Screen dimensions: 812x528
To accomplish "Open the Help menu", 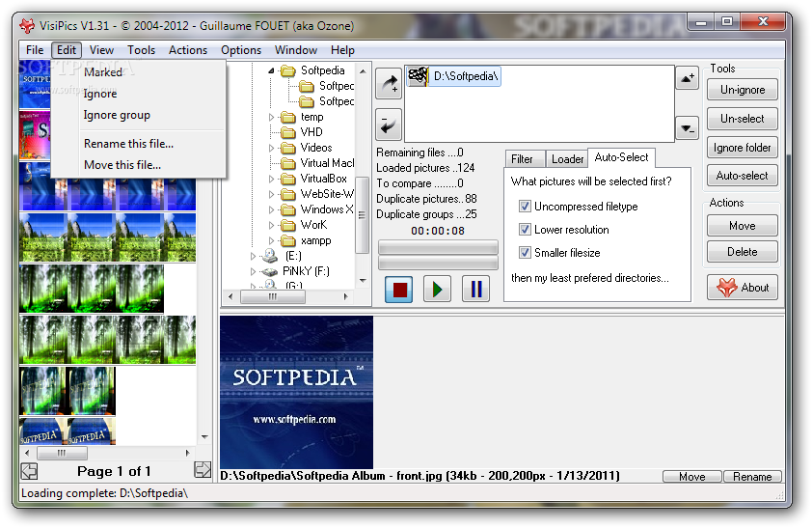I will [x=342, y=50].
